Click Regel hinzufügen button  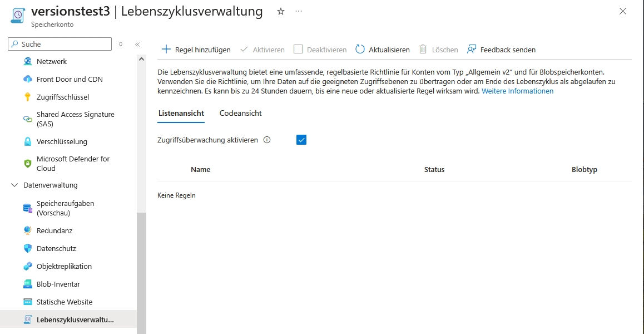[196, 50]
